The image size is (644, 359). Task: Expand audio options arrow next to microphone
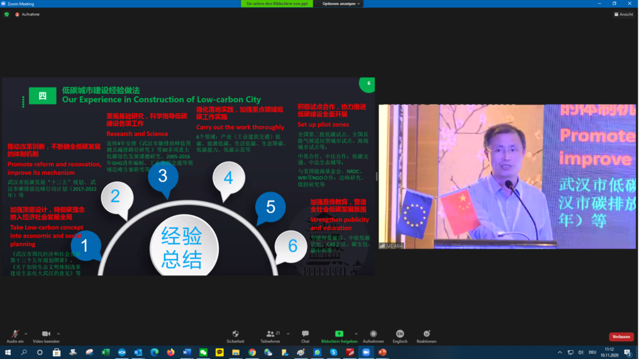[26, 334]
